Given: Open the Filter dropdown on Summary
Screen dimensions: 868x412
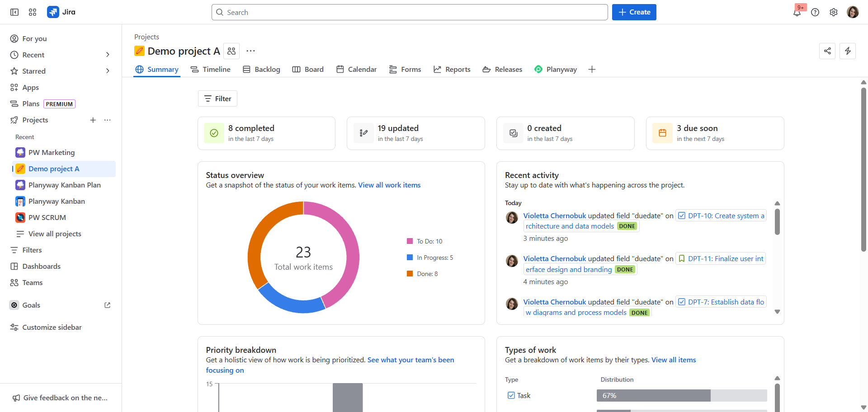Looking at the screenshot, I should click(217, 98).
